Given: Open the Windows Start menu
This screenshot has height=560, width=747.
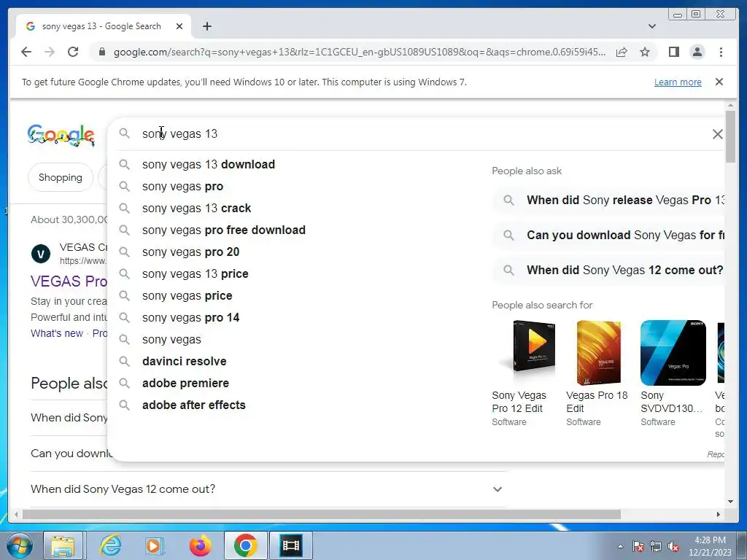Looking at the screenshot, I should 19,545.
